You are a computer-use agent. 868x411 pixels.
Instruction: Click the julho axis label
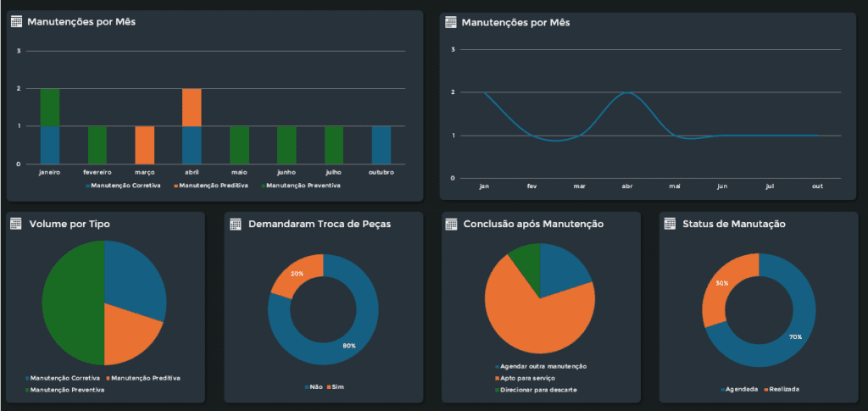pos(334,172)
